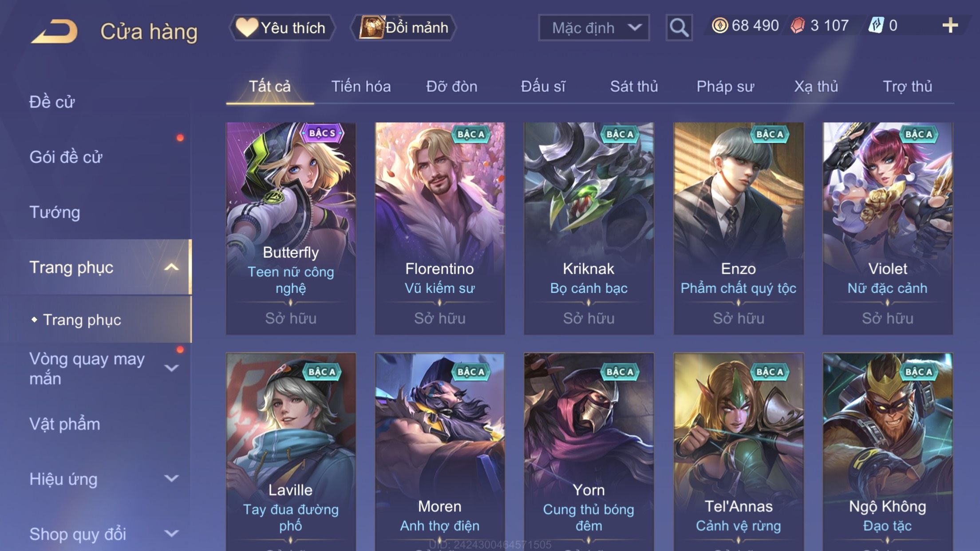980x551 pixels.
Task: Open the Mặc định sort dropdown
Action: (x=594, y=28)
